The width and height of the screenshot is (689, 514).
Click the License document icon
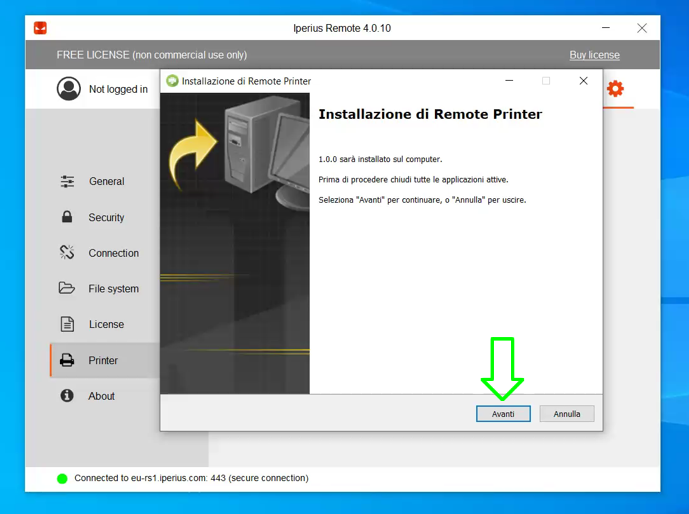click(67, 324)
